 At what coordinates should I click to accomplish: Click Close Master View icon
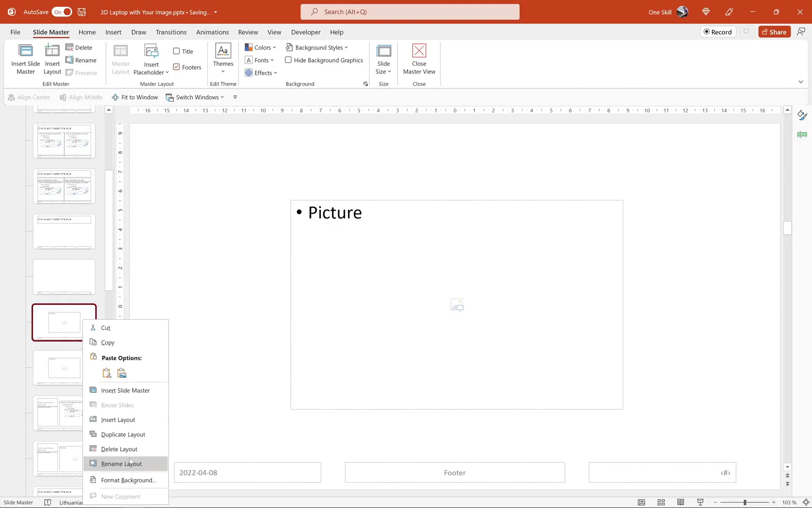419,59
